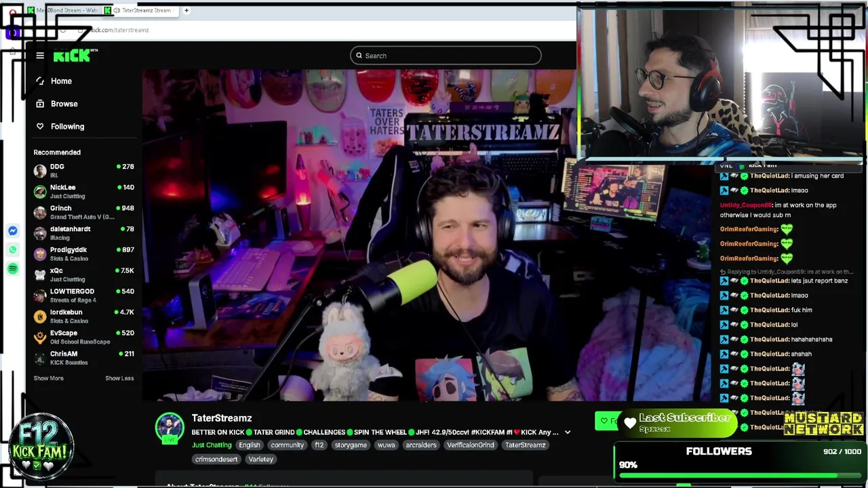The image size is (868, 488).
Task: Open Following in the sidebar
Action: [x=68, y=127]
